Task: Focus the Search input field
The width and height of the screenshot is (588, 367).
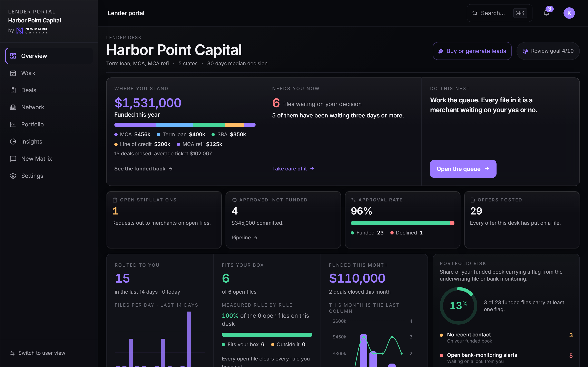Action: click(x=499, y=13)
